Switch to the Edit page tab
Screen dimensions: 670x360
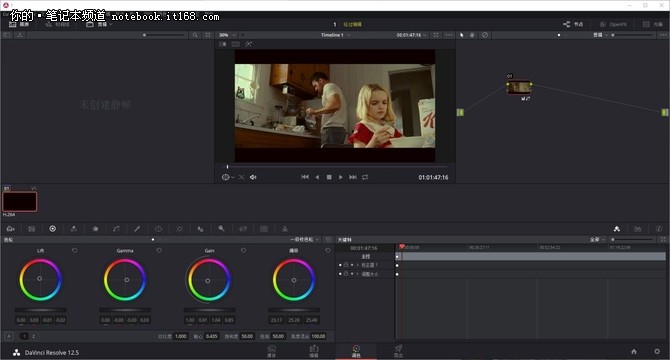314,351
